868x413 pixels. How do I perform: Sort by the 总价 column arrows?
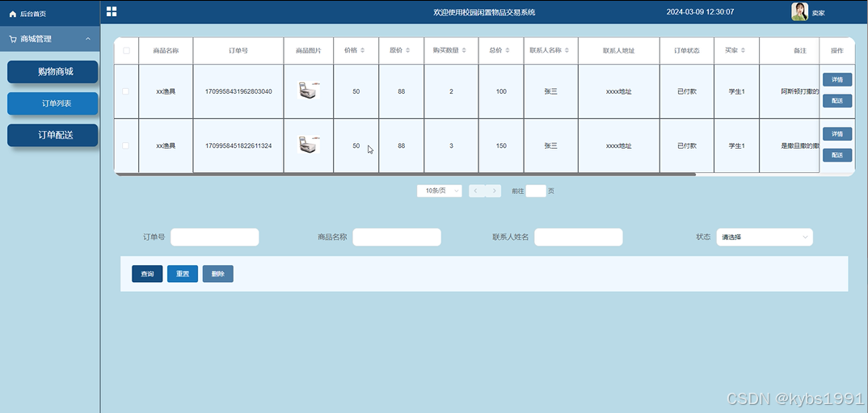[508, 50]
